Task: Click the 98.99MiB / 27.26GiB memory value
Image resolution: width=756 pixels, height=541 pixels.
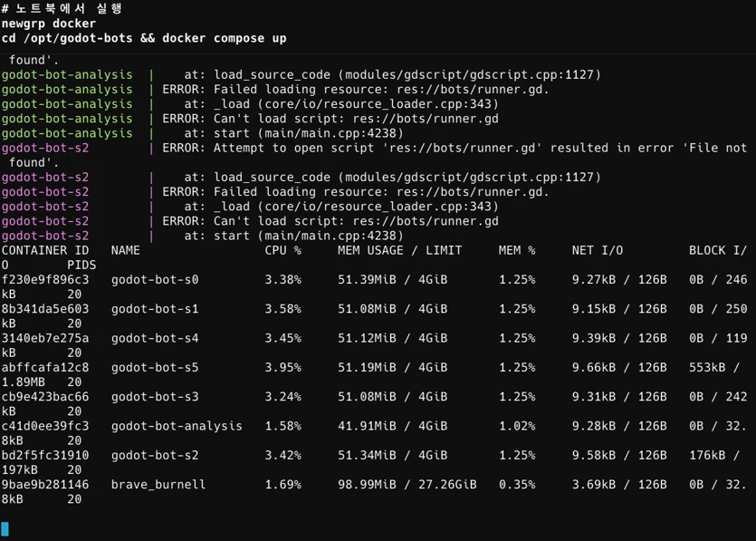Action: [x=407, y=485]
